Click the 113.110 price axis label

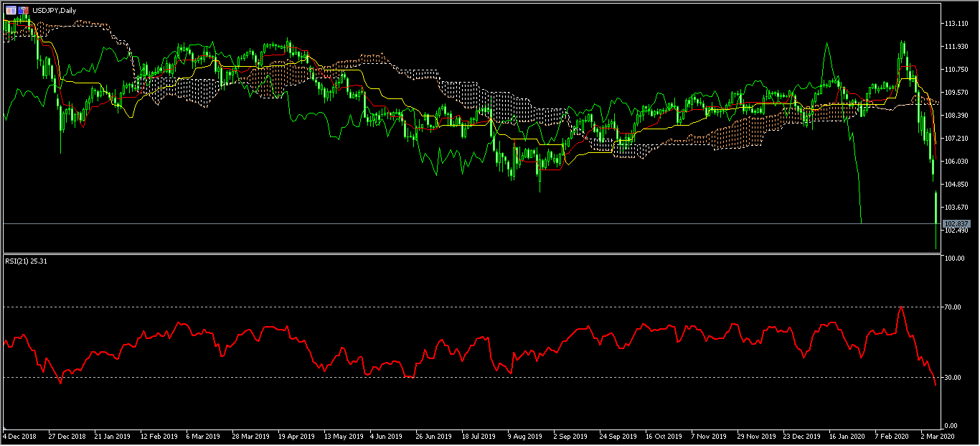[955, 24]
